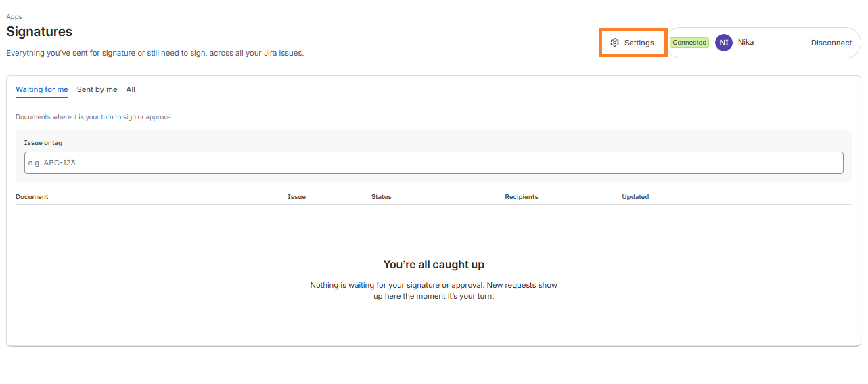Viewport: 868px width, 384px height.
Task: Click the You're all caught up message
Action: tap(434, 265)
